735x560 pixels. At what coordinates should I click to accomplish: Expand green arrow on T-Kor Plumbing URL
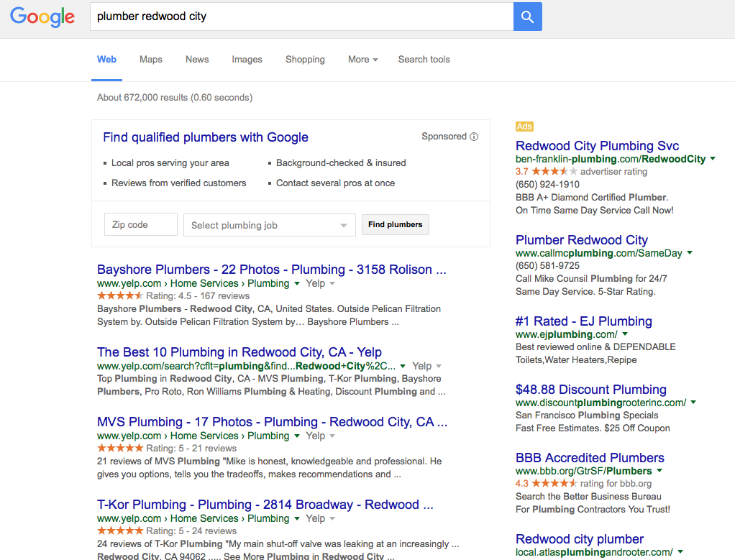tap(297, 518)
